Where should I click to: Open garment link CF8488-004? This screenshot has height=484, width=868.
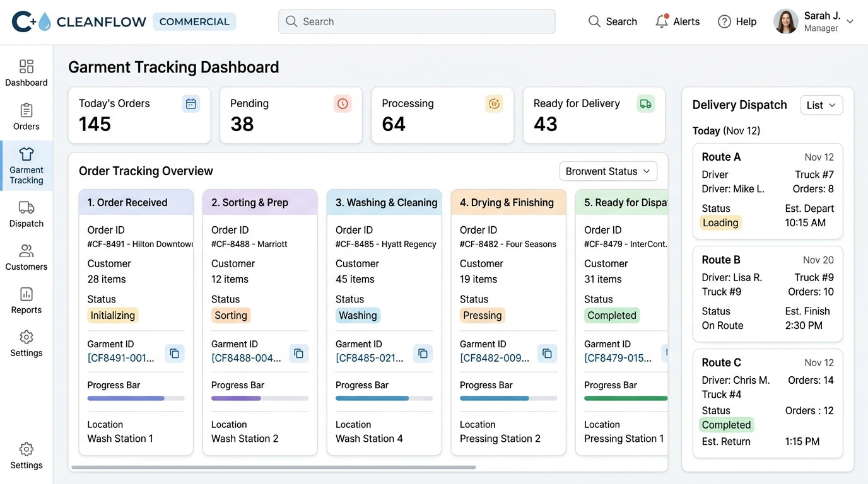[246, 358]
